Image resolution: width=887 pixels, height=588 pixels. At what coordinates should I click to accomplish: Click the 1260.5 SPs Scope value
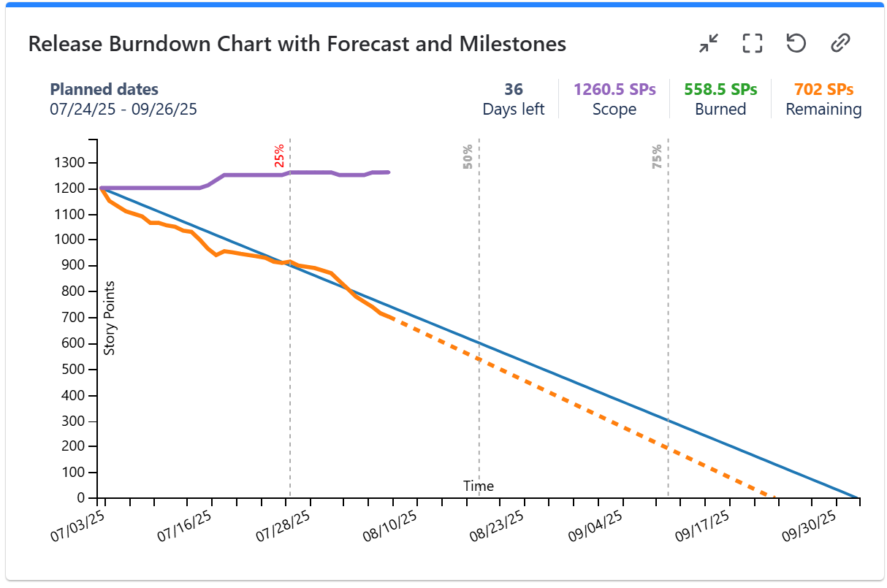[614, 90]
